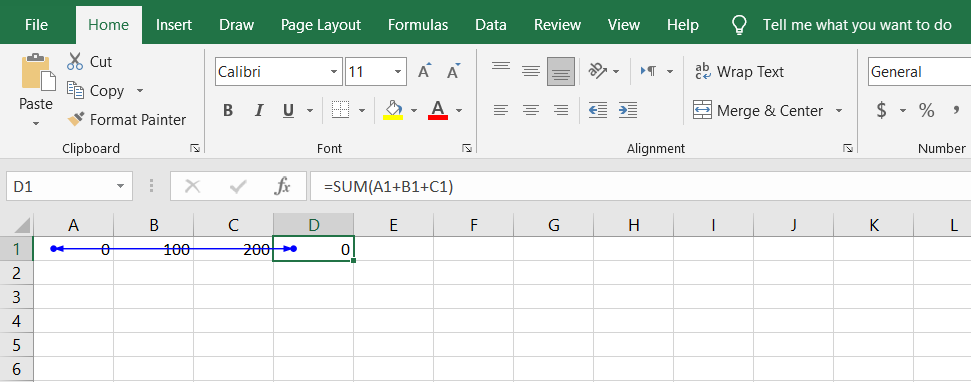This screenshot has width=971, height=382.
Task: Toggle bottom align button
Action: tap(560, 71)
